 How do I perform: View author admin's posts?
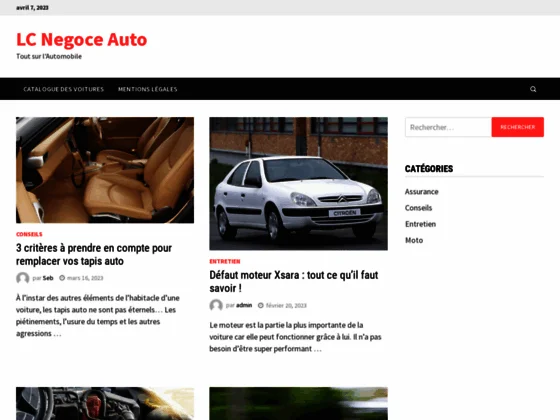pyautogui.click(x=244, y=305)
